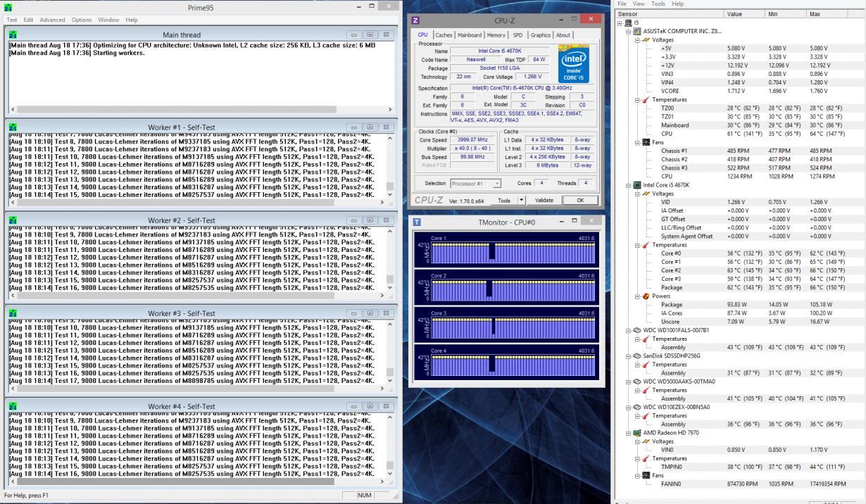Image resolution: width=866 pixels, height=504 pixels.
Task: Click the Sensor column header
Action: 670,13
